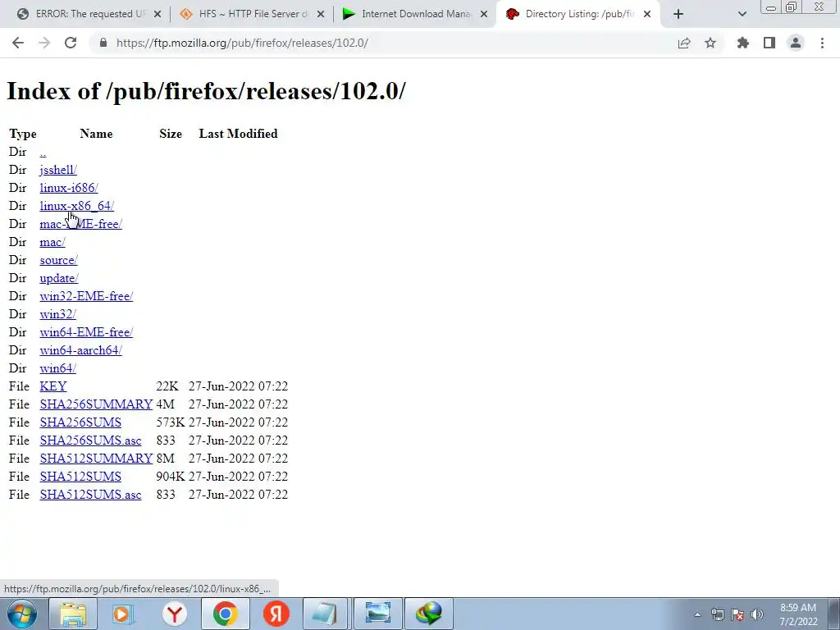This screenshot has width=840, height=630.
Task: Click the 'Size' column header
Action: tap(171, 134)
